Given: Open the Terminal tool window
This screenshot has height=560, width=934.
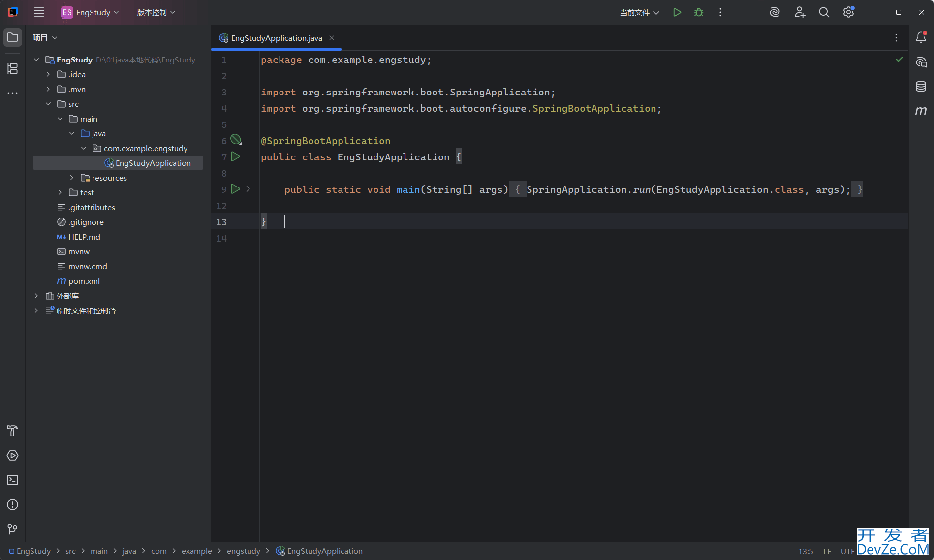Looking at the screenshot, I should 13,480.
